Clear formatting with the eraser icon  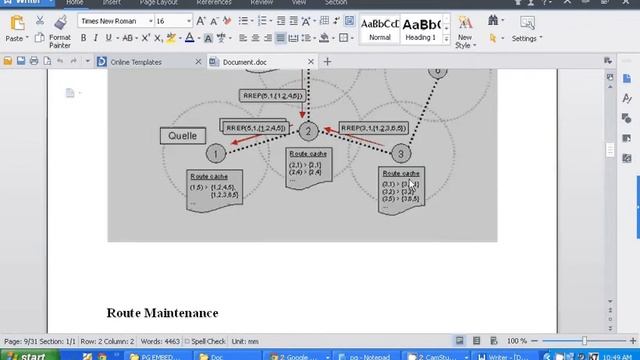click(227, 21)
